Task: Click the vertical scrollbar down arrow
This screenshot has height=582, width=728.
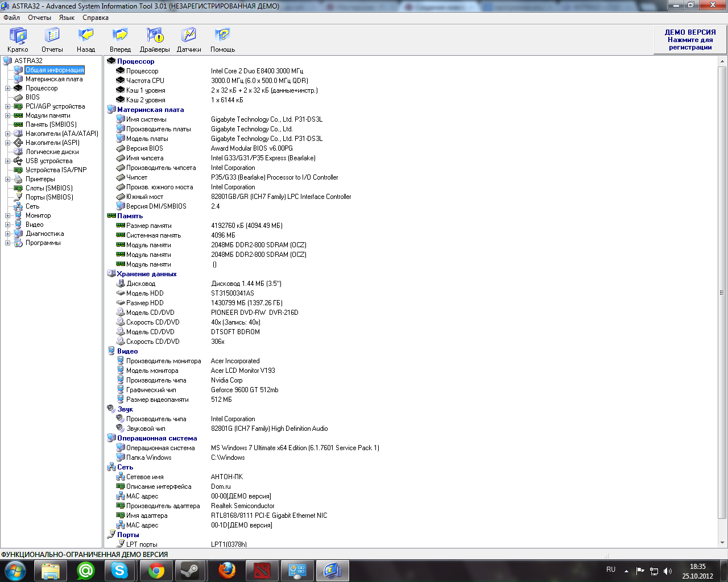Action: 722,543
